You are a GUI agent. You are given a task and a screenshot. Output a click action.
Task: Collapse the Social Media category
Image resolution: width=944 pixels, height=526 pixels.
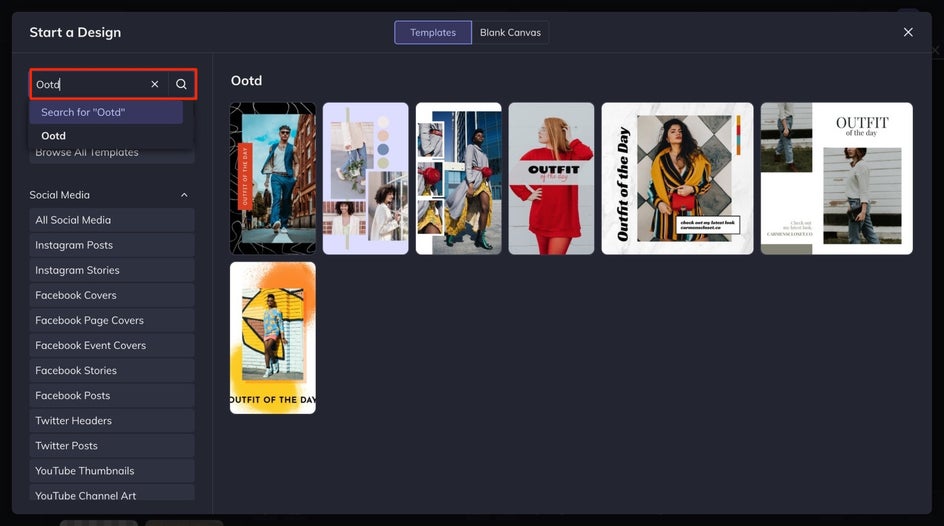[184, 195]
